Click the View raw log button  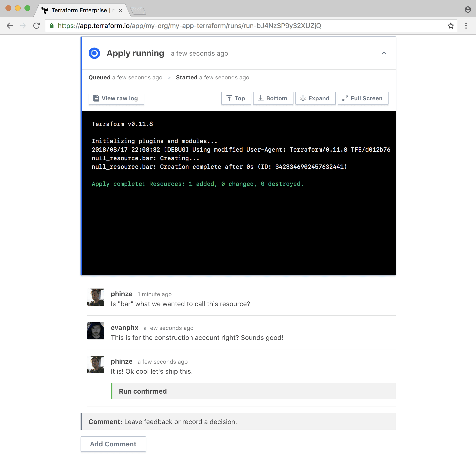click(116, 98)
